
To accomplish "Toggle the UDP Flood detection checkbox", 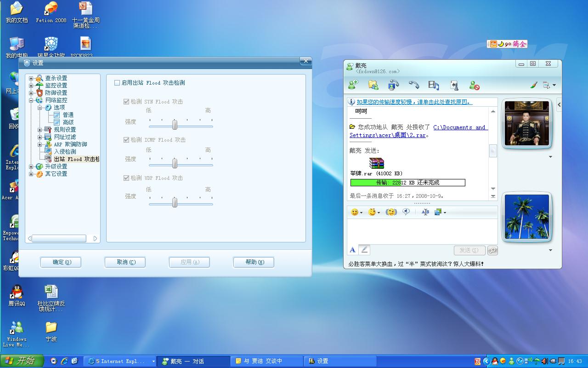I will pos(126,178).
